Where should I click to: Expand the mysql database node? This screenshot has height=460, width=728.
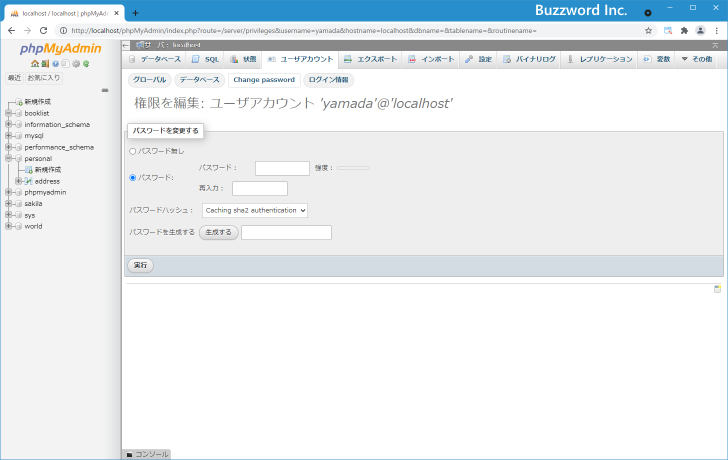(8, 136)
